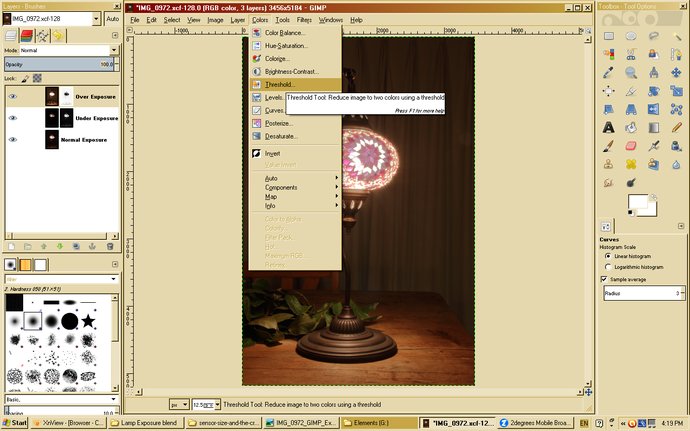This screenshot has height=431, width=690.
Task: Select the Ellipse Select tool
Action: (x=631, y=36)
